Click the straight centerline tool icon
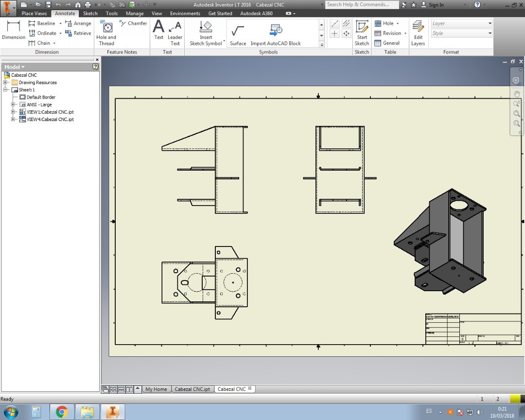This screenshot has width=525, height=420. click(x=334, y=23)
